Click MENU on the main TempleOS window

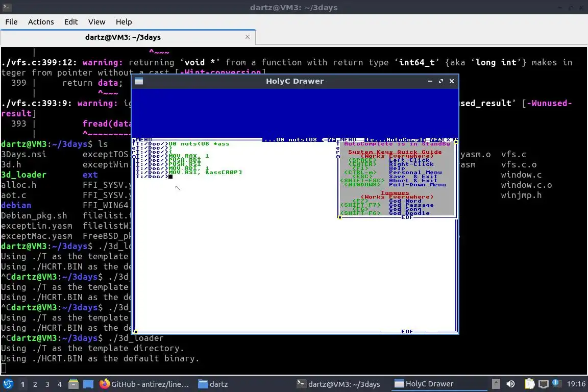[x=144, y=139]
